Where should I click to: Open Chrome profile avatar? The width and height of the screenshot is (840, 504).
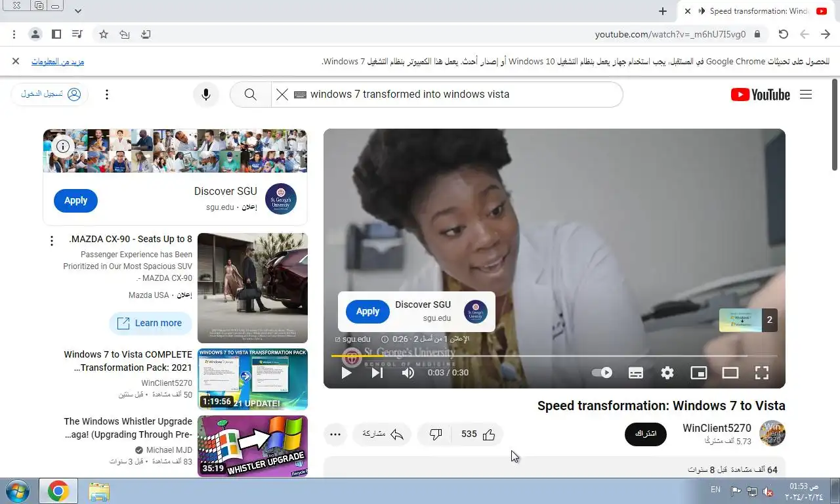point(35,34)
